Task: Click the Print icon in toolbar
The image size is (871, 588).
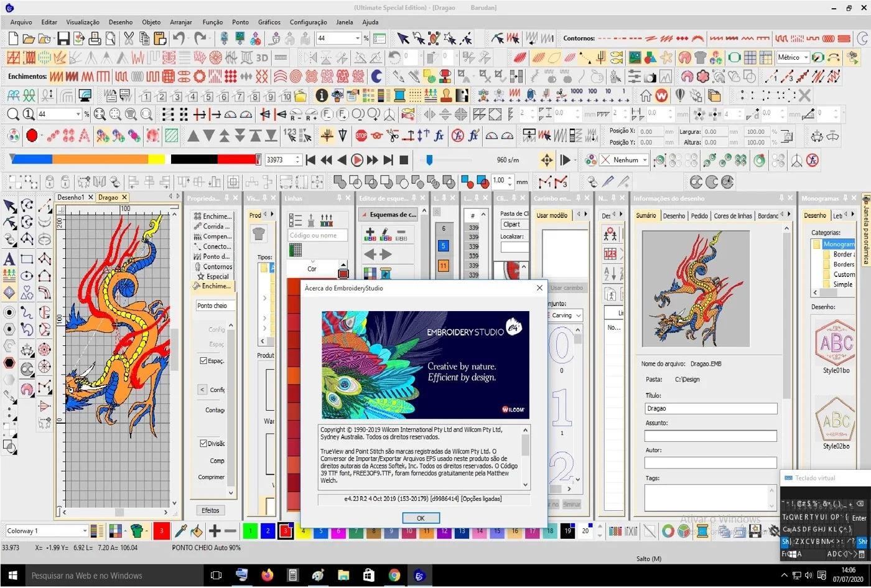Action: tap(95, 39)
